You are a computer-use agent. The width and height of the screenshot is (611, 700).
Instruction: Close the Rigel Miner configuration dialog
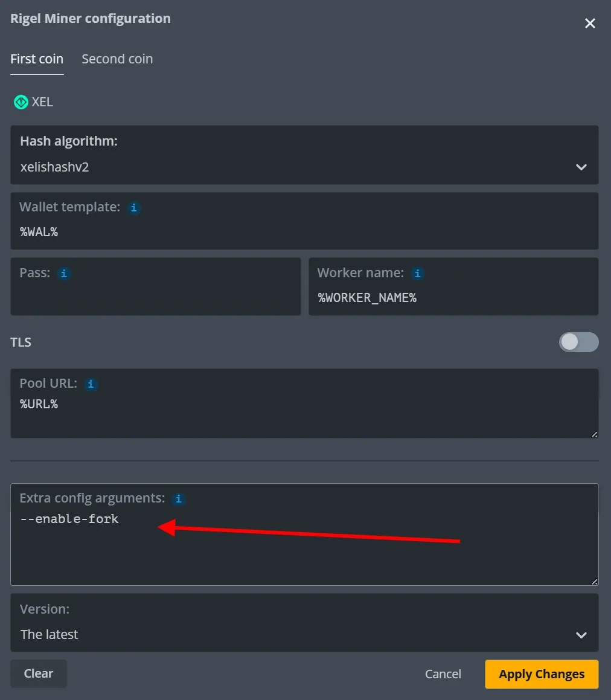[x=590, y=24]
